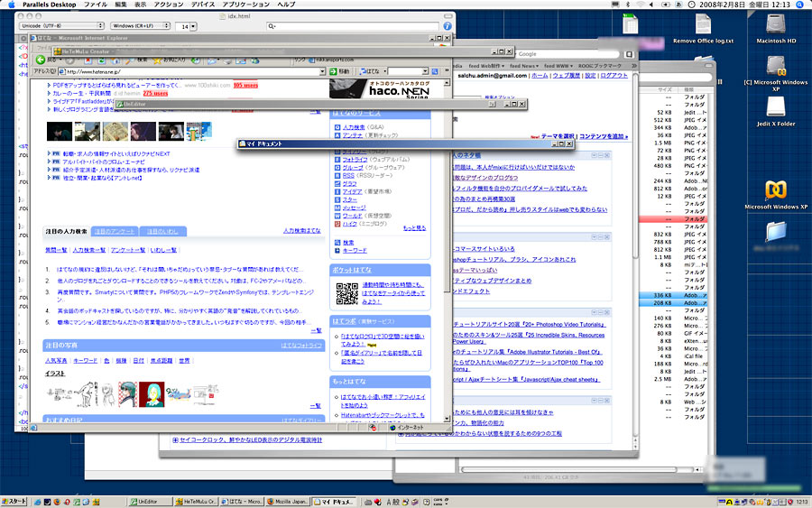Click the サイズ column header in Finder
Viewport: 812px width, 508px height.
pyautogui.click(x=665, y=89)
